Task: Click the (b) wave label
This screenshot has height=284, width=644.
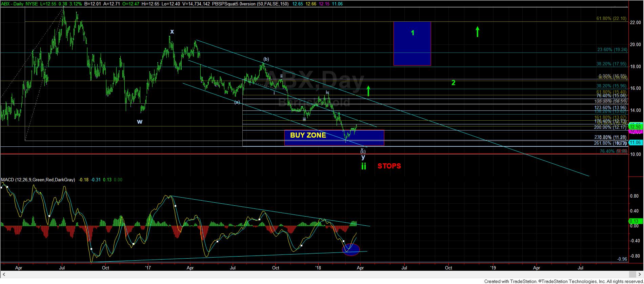Action: coord(266,59)
